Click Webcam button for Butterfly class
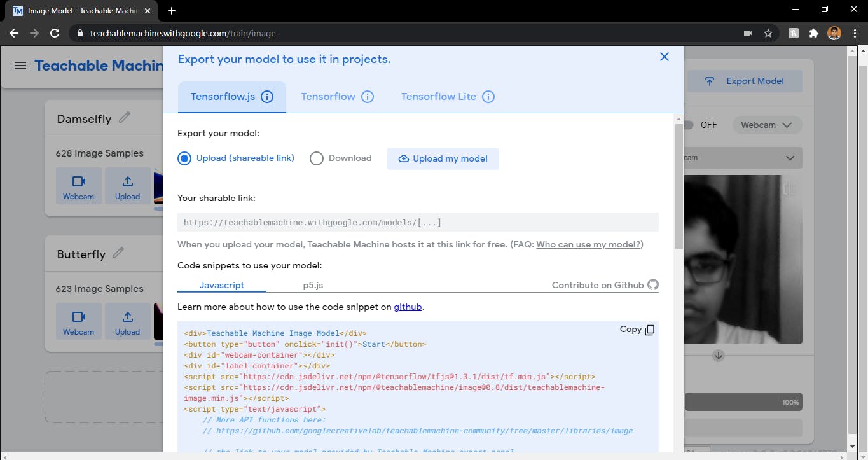Viewport: 868px width, 460px height. [x=78, y=322]
